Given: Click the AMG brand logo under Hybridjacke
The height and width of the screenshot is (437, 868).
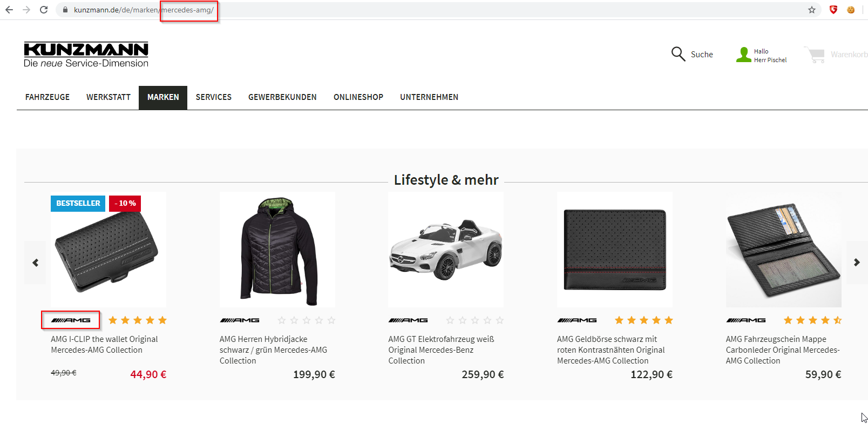Looking at the screenshot, I should pos(240,320).
